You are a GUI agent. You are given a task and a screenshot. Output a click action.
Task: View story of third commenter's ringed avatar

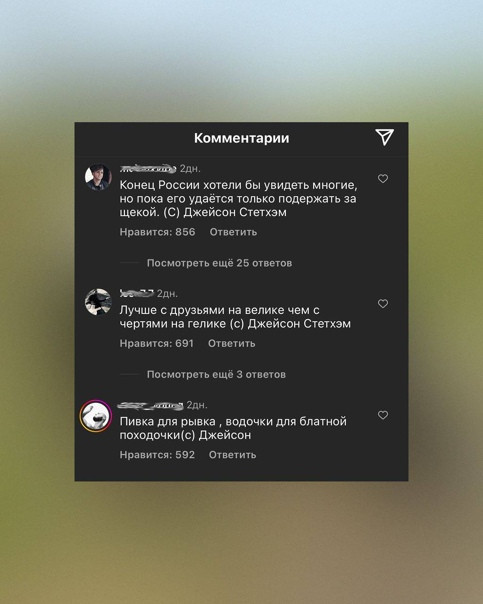click(x=96, y=416)
